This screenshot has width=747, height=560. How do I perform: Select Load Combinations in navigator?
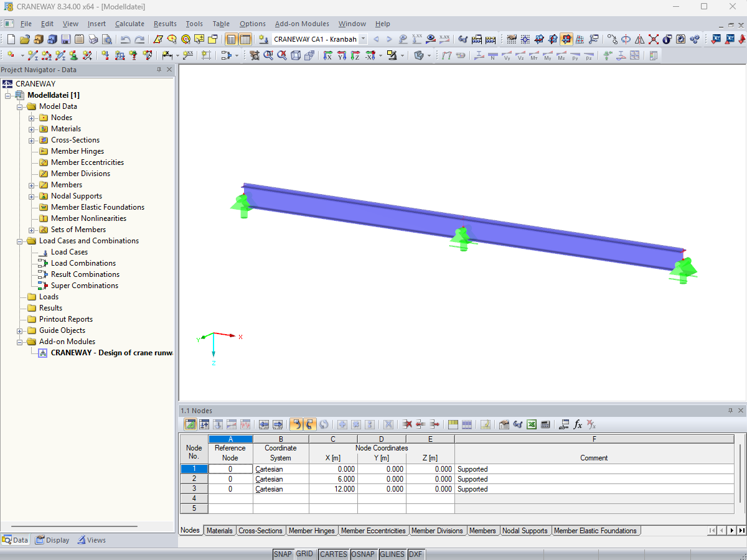83,263
